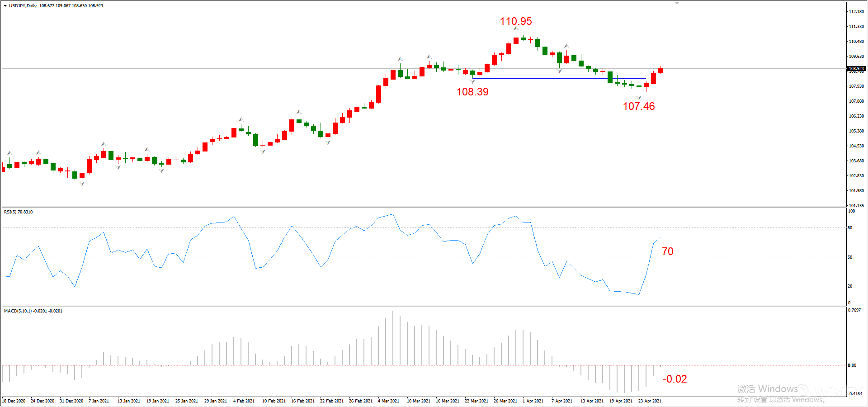Viewport: 868px width, 407px height.
Task: Click the 23 Apr 2021 date on time axis
Action: click(650, 401)
